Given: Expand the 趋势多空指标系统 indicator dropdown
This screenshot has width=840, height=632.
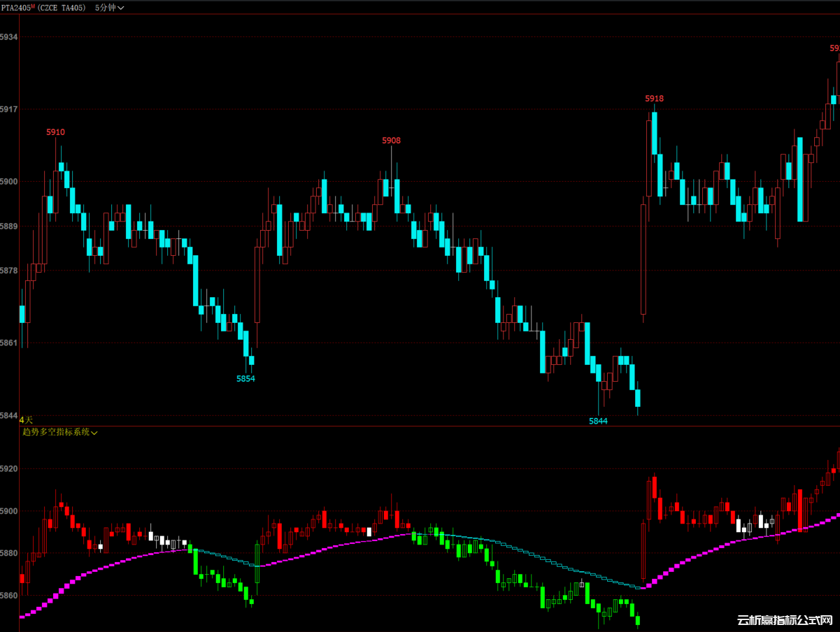Looking at the screenshot, I should (60, 433).
